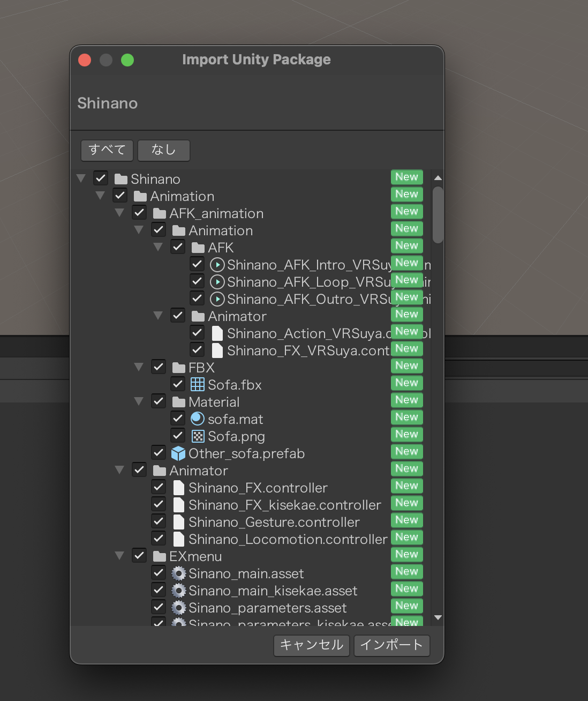Click the sofa.mat material sphere icon
This screenshot has width=588, height=701.
[x=198, y=419]
